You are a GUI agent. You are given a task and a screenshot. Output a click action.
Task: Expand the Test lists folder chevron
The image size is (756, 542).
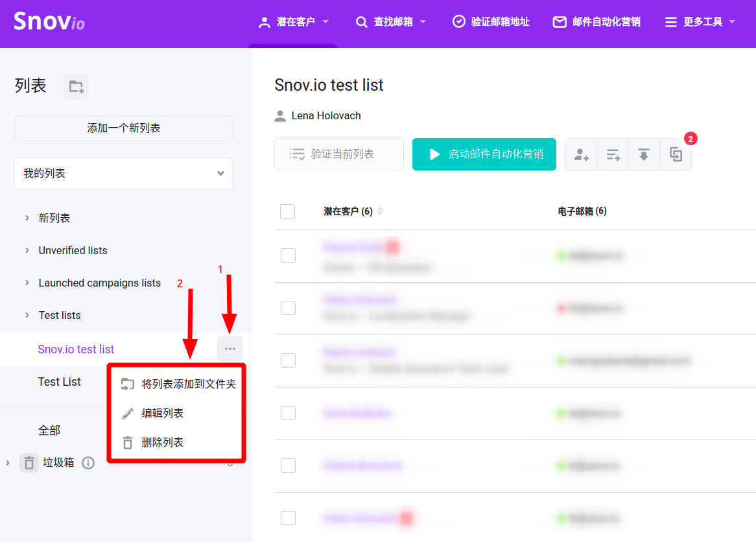click(27, 315)
